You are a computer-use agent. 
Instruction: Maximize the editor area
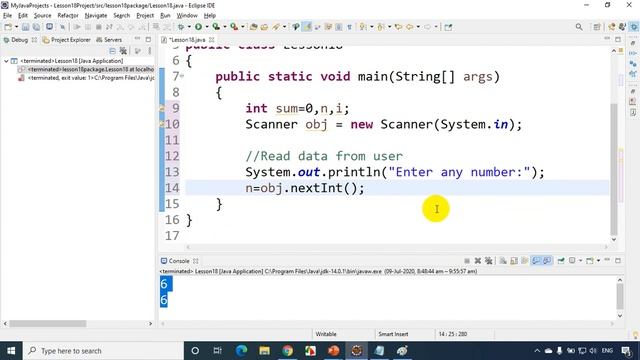click(618, 40)
